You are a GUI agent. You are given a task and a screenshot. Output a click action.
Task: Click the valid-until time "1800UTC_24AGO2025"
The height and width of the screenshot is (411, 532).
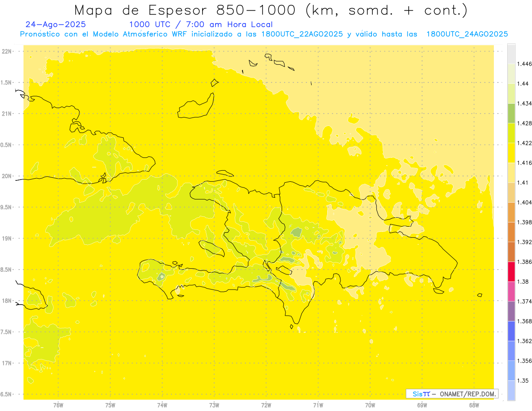[x=467, y=34]
